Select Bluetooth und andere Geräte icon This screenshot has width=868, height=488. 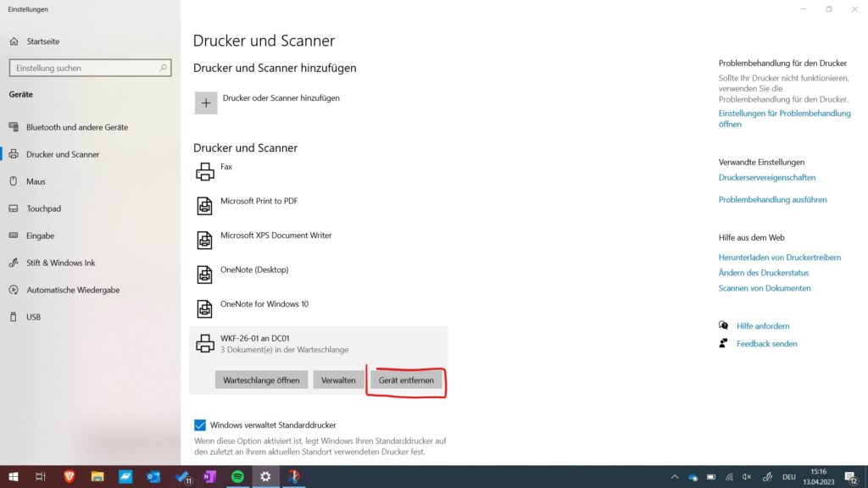[14, 127]
